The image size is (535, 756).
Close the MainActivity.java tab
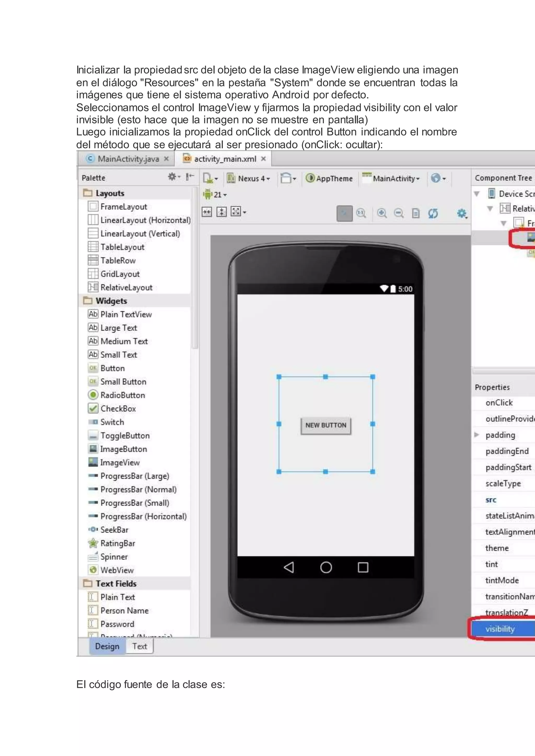tap(166, 159)
